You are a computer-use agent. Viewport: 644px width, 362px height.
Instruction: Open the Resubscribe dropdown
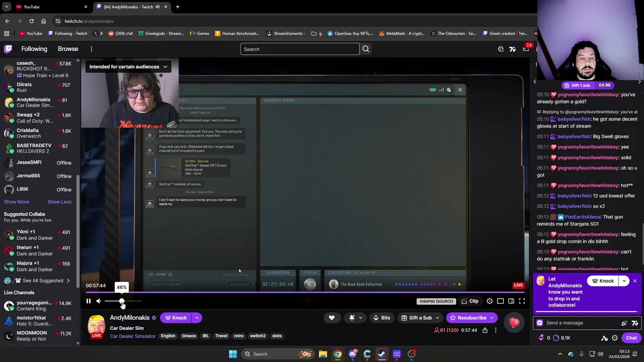(471, 318)
